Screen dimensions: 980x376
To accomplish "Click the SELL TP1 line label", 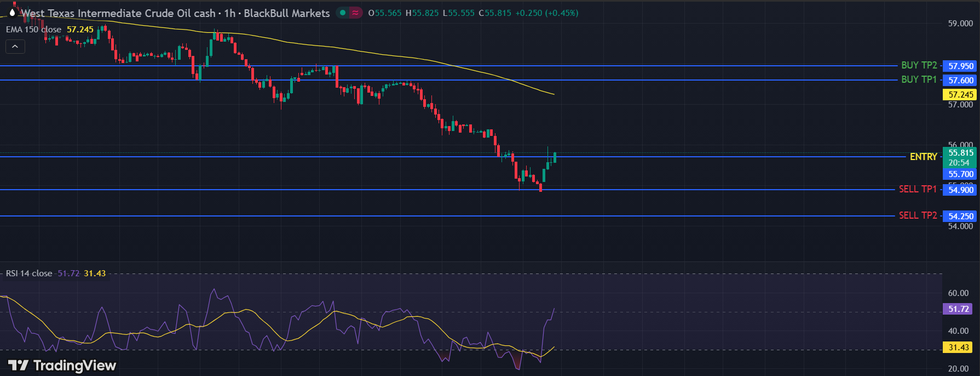I will point(918,189).
